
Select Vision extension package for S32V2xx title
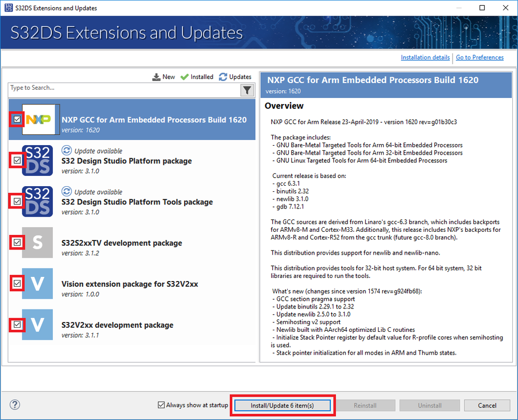click(x=130, y=284)
